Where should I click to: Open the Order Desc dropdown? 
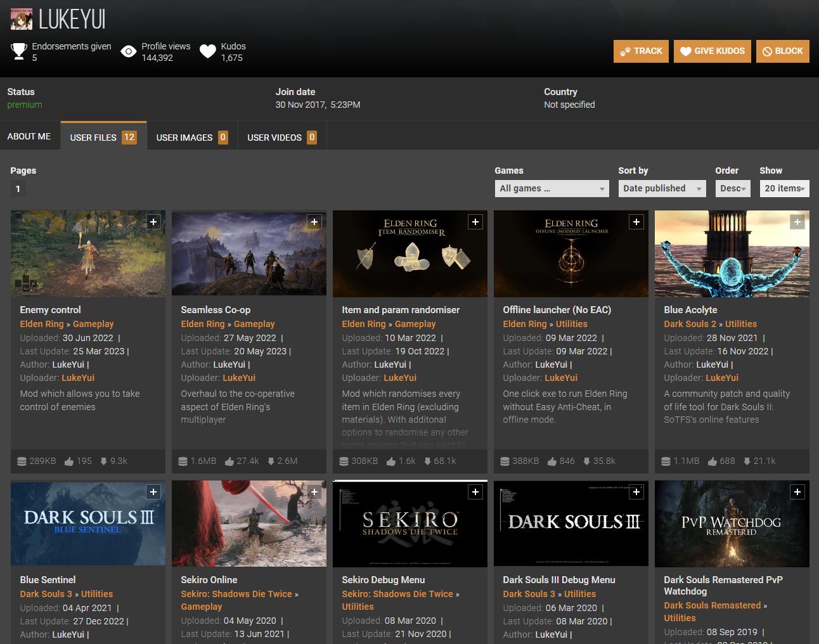(x=733, y=188)
